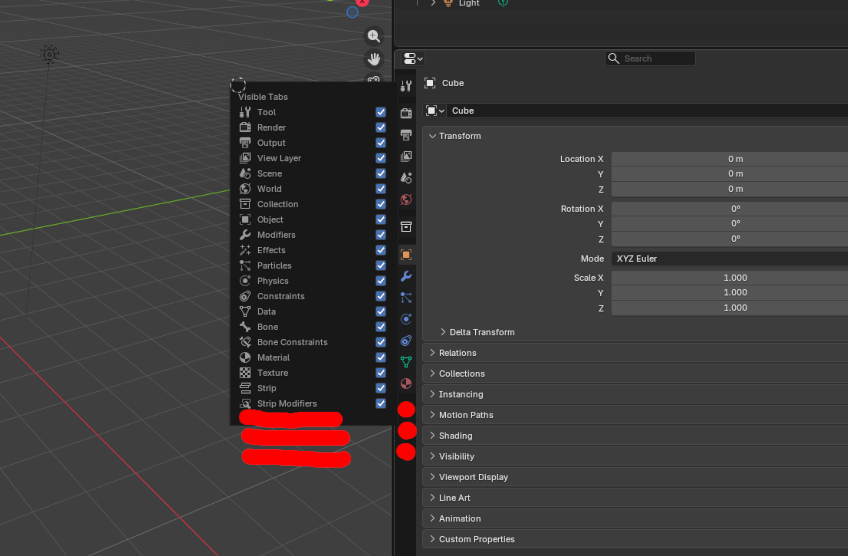
Task: Click the green light data icon in outliner
Action: click(x=503, y=3)
